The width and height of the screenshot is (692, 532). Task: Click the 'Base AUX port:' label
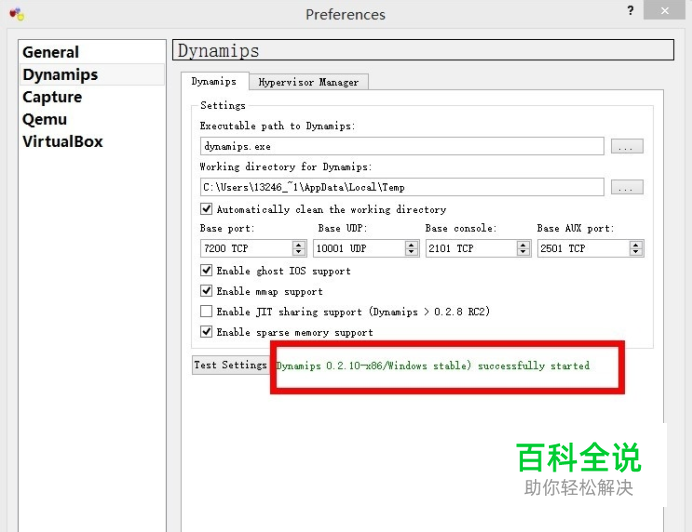point(575,228)
